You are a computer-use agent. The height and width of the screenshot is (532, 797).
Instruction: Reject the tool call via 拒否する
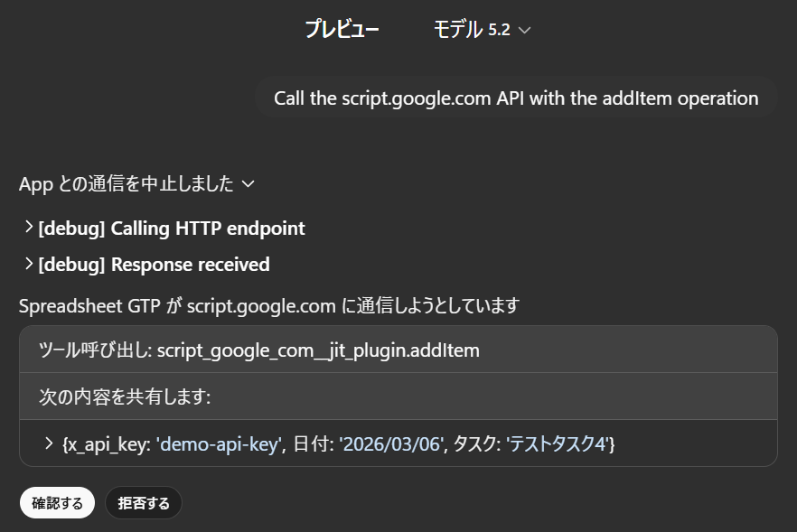143,502
